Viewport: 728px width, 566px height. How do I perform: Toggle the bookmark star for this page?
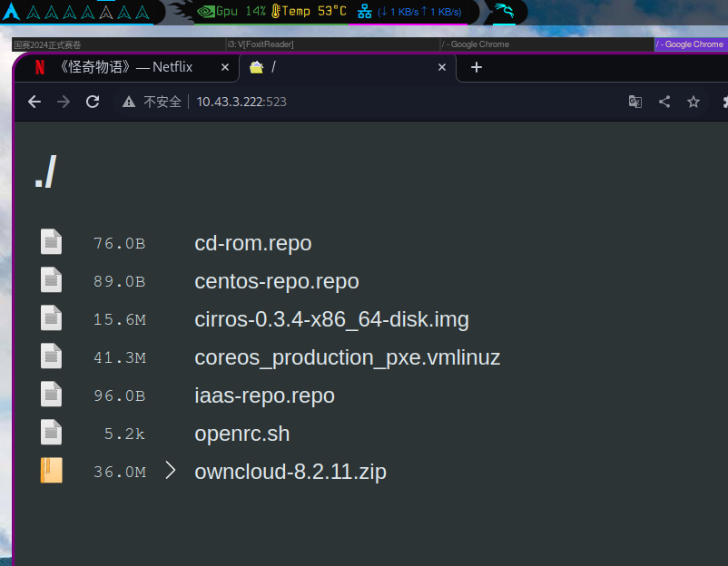694,102
